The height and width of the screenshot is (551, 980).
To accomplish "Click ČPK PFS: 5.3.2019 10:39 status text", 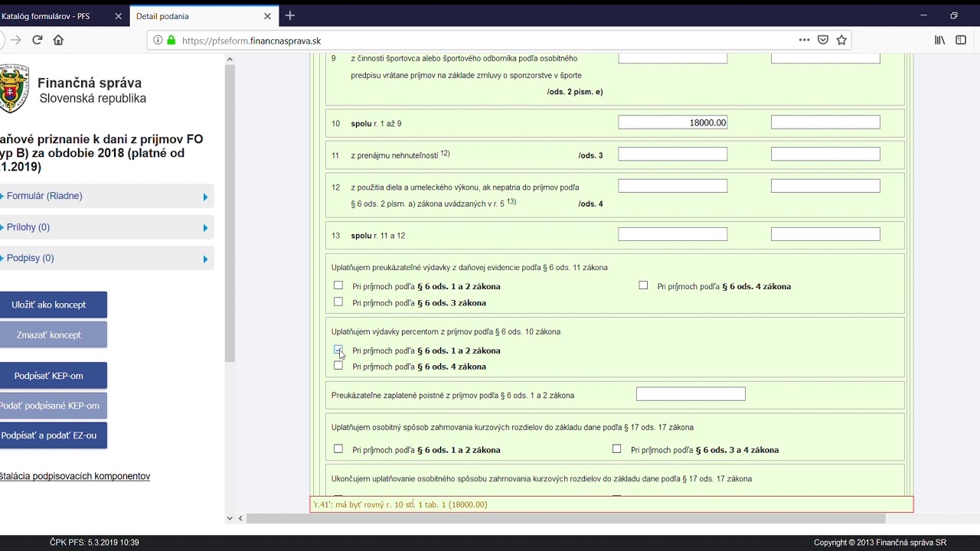I will (94, 543).
